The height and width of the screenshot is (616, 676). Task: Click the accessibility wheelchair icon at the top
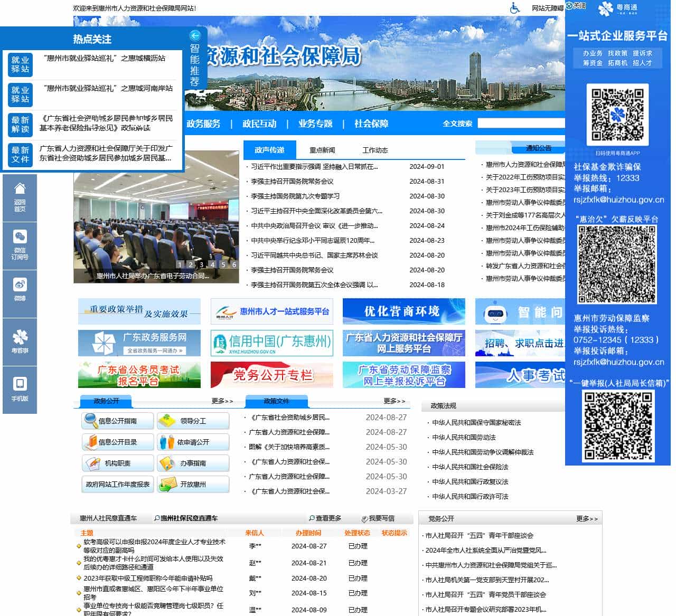coord(515,8)
